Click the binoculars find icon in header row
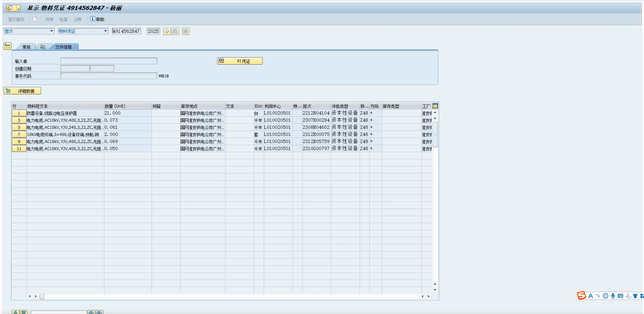 (x=175, y=31)
